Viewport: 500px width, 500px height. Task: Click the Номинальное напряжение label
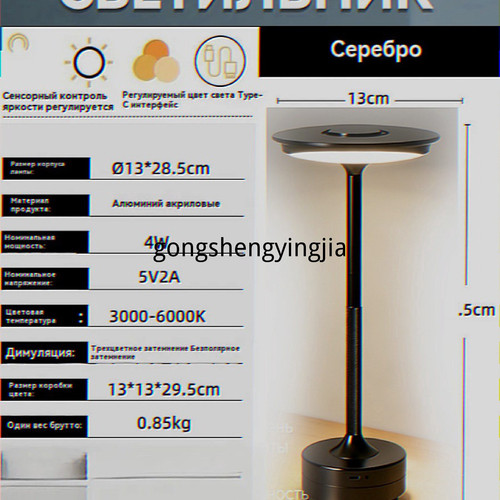45,279
